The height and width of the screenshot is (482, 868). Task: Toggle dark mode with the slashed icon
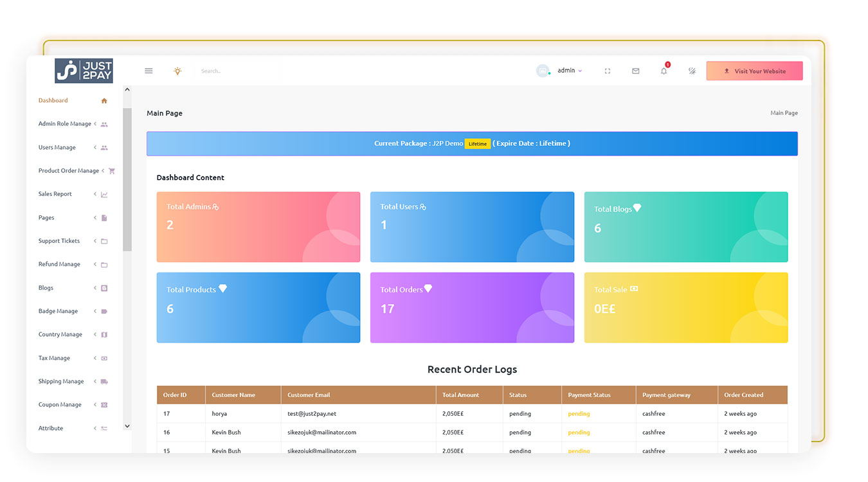click(692, 71)
